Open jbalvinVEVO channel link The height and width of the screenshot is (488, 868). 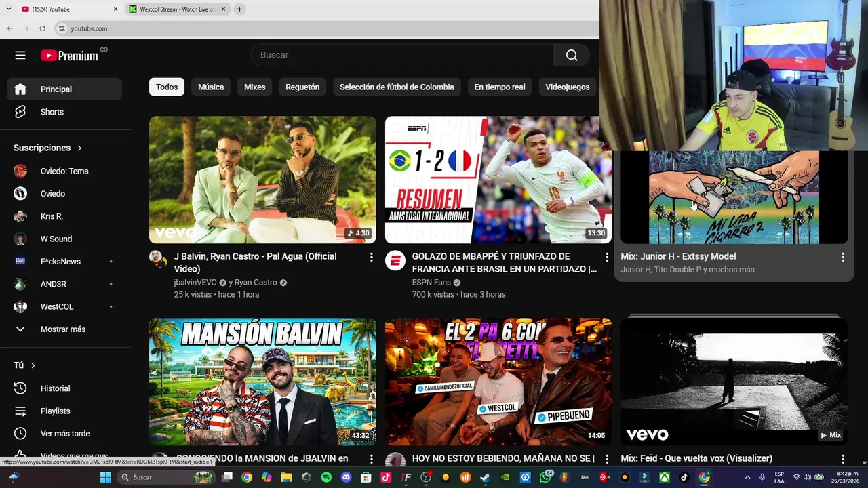pos(195,282)
